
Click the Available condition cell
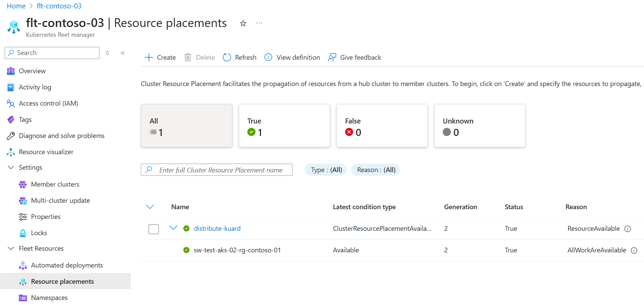tap(346, 250)
